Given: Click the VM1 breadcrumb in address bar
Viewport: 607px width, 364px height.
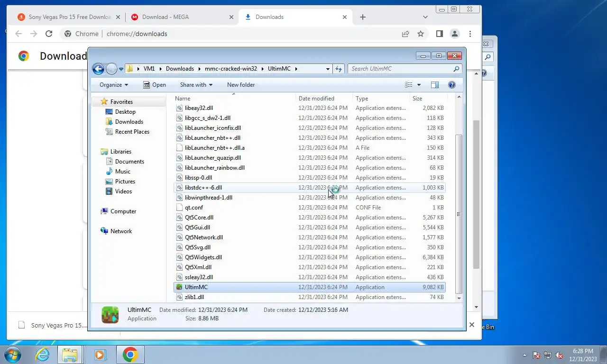Looking at the screenshot, I should tap(149, 69).
